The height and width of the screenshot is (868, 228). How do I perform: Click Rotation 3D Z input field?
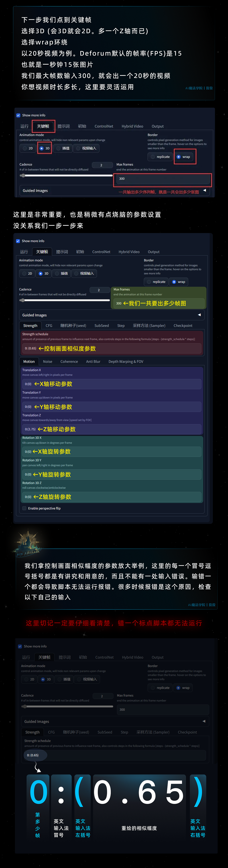[x=112, y=497]
